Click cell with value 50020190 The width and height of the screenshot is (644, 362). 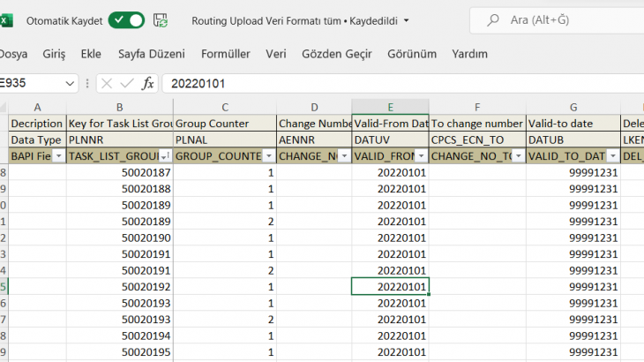119,238
